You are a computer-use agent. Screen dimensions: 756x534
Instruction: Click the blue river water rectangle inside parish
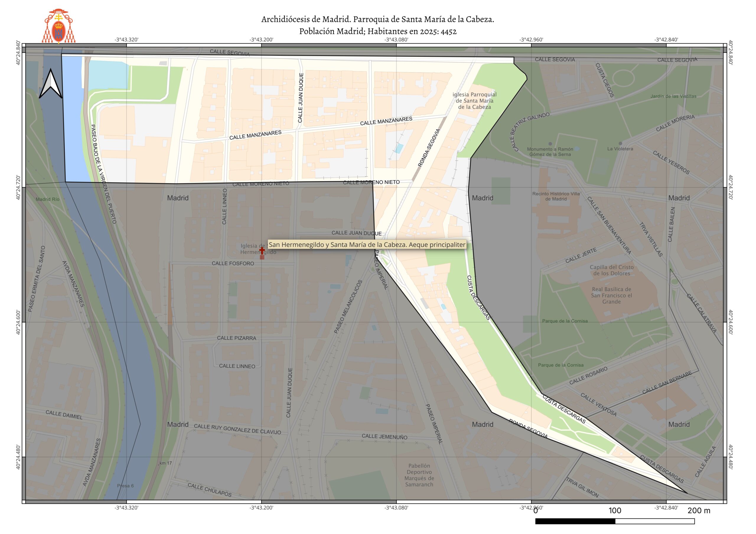(74, 118)
